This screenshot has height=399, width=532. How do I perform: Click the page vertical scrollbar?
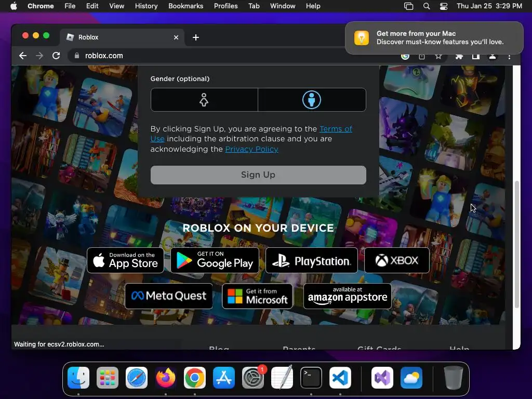click(x=517, y=244)
